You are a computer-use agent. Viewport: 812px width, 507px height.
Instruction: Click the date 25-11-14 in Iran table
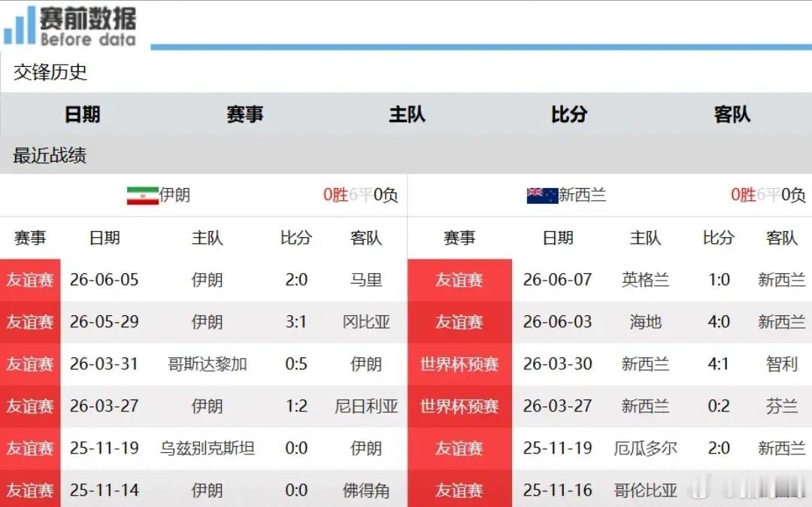(x=104, y=490)
